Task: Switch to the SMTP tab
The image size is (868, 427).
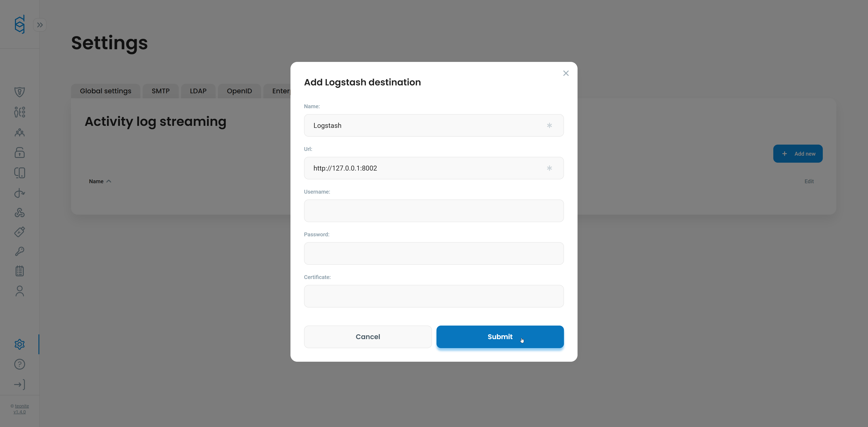Action: pos(160,91)
